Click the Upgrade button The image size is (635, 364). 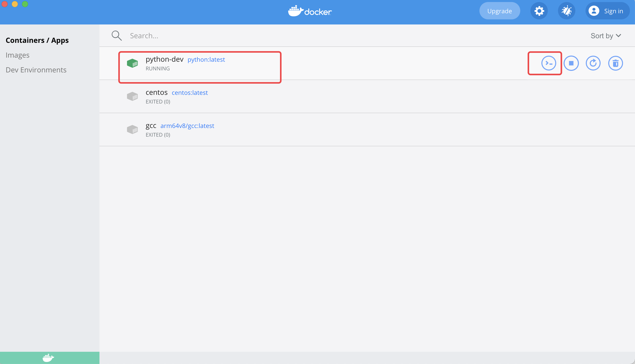(x=499, y=11)
